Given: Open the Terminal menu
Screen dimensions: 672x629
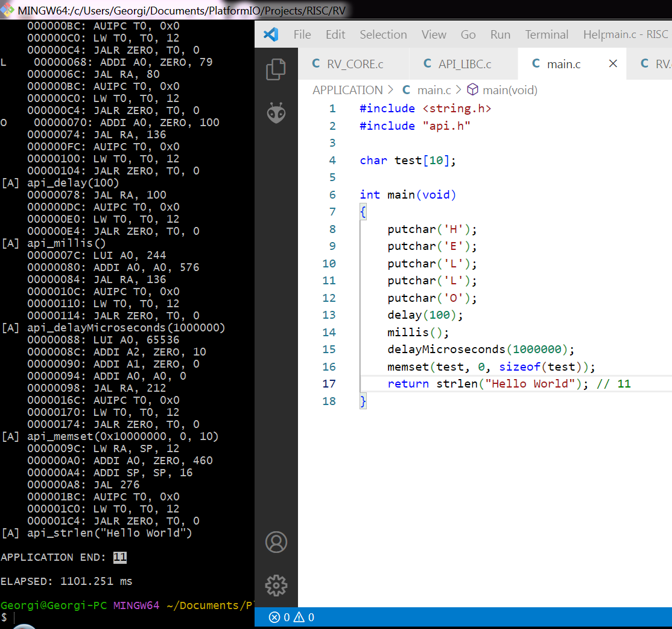Looking at the screenshot, I should 547,35.
